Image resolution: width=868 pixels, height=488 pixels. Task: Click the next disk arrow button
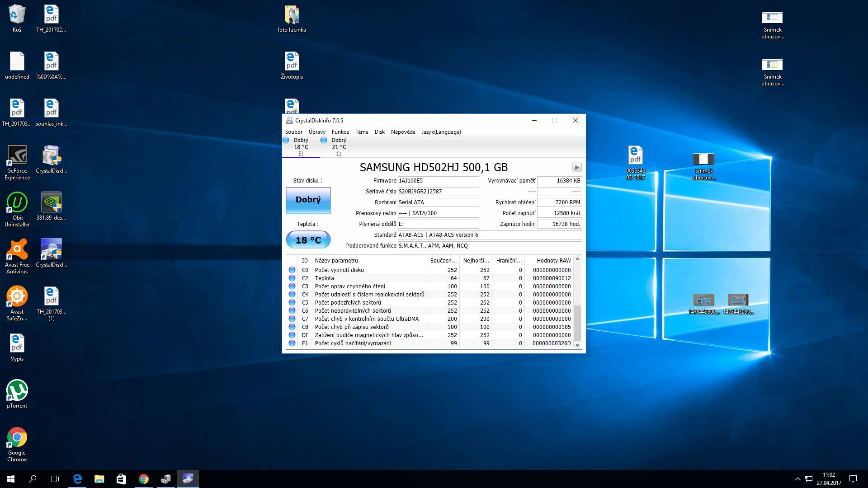tap(577, 168)
